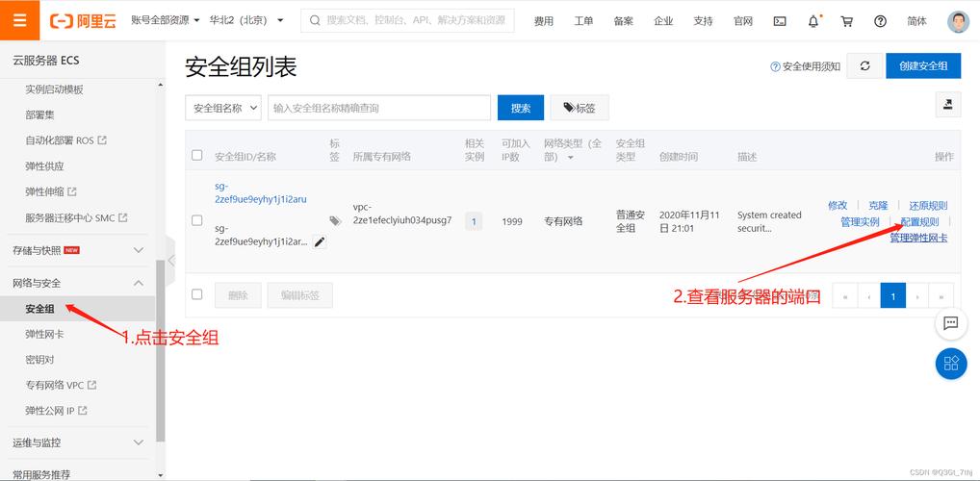Select 密钥对 in sidebar
980x481 pixels.
point(39,360)
